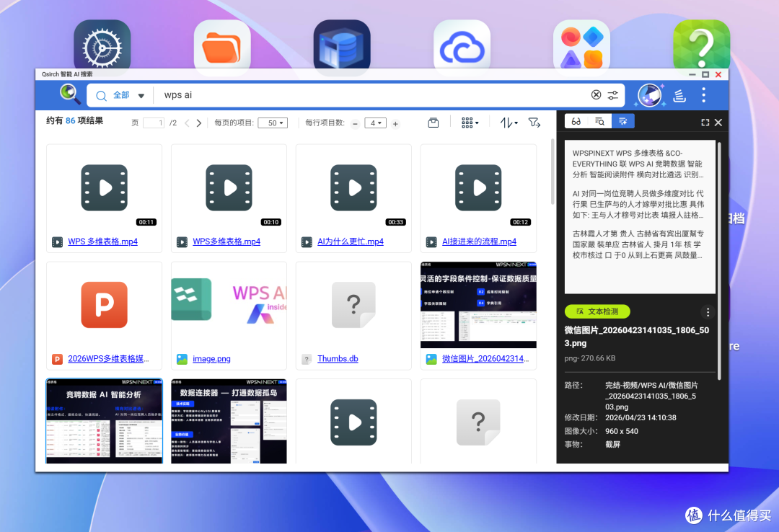
Task: Open 2026WPS多维表格媒 presentation link
Action: tap(108, 359)
